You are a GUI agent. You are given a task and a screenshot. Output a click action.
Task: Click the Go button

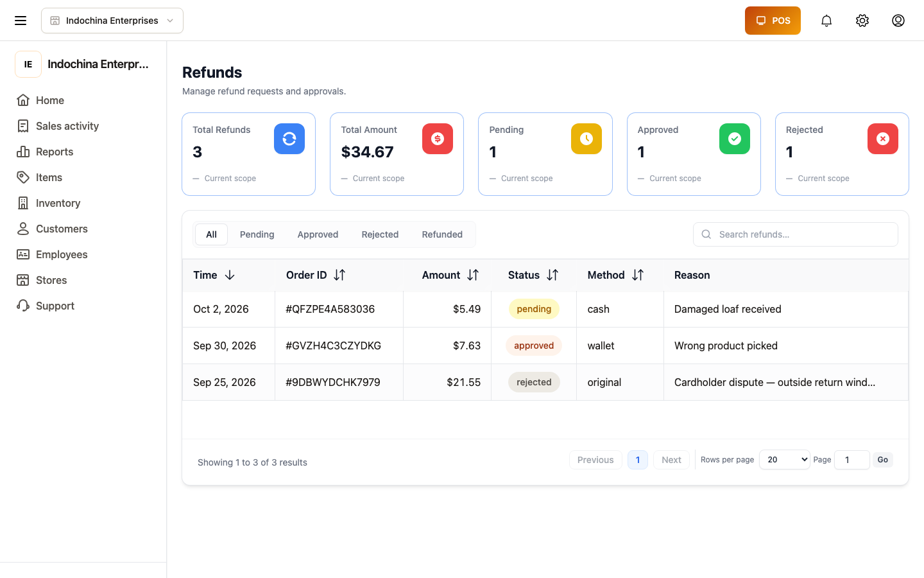(883, 460)
